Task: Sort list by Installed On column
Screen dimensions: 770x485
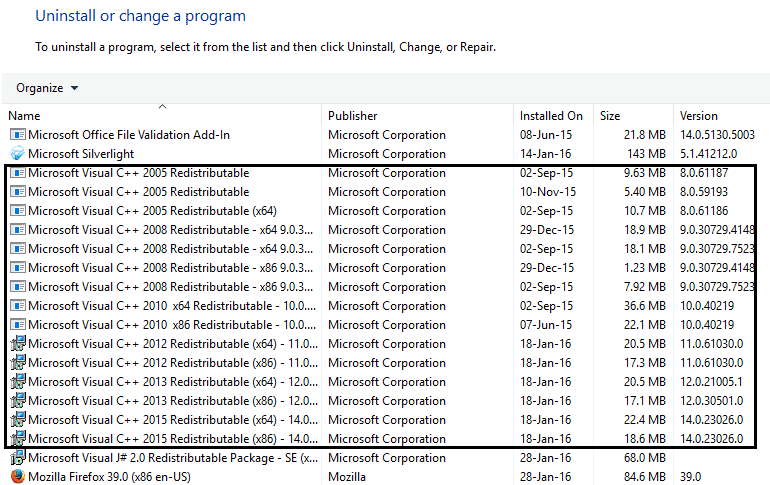Action: click(x=551, y=116)
